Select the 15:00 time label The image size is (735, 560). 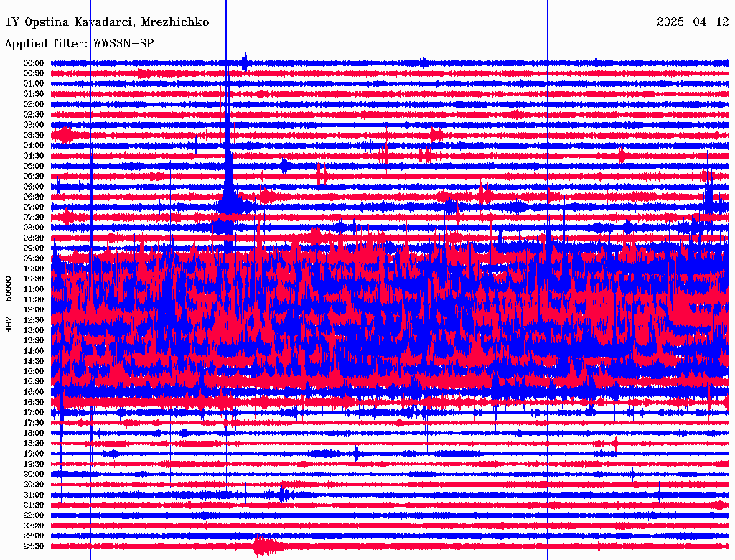click(34, 371)
